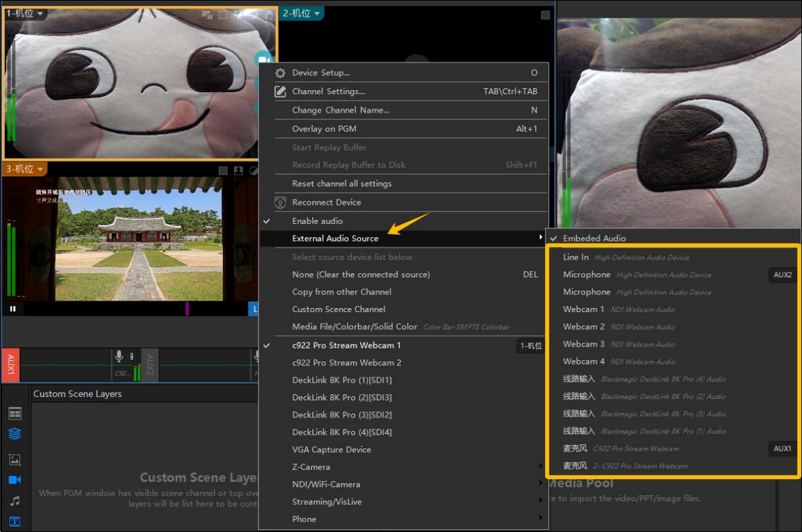Click the purple marker on 3-机位 timeline
This screenshot has height=532, width=802.
[x=187, y=308]
